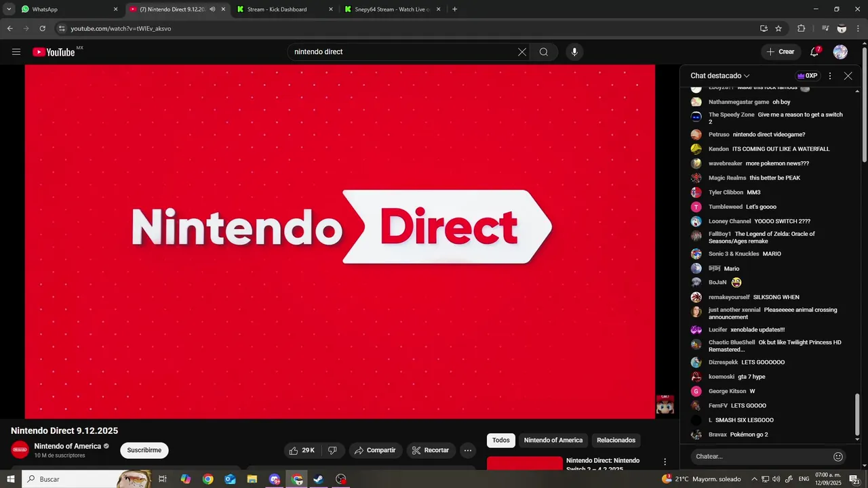Click the youtube.com address bar URL
The width and height of the screenshot is (868, 488).
(121, 28)
